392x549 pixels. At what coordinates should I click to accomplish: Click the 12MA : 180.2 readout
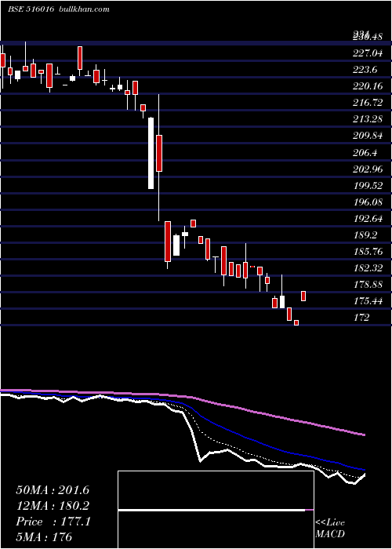(x=53, y=506)
